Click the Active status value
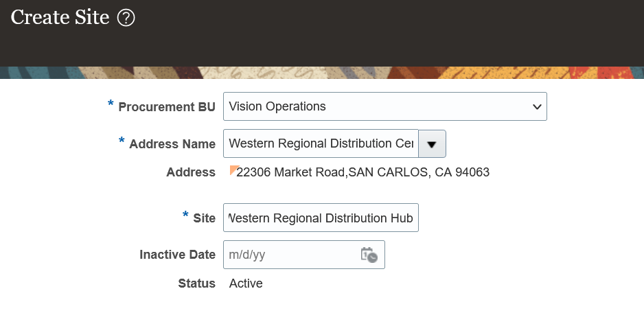 [x=246, y=283]
